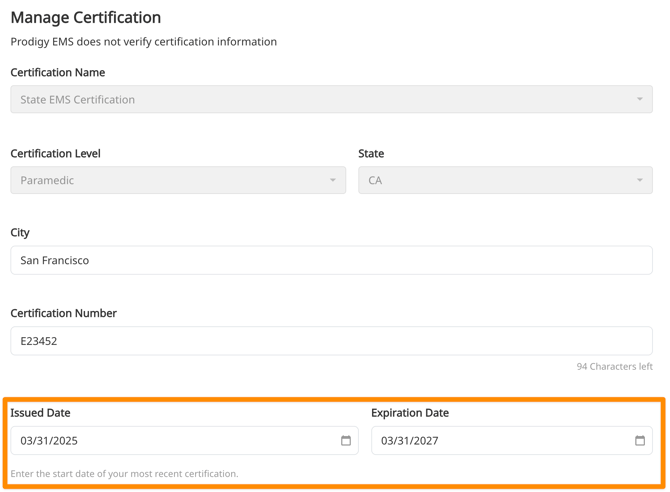Screen dimensions: 670x492
Task: Click the Certification Number field with E23452
Action: coord(331,341)
